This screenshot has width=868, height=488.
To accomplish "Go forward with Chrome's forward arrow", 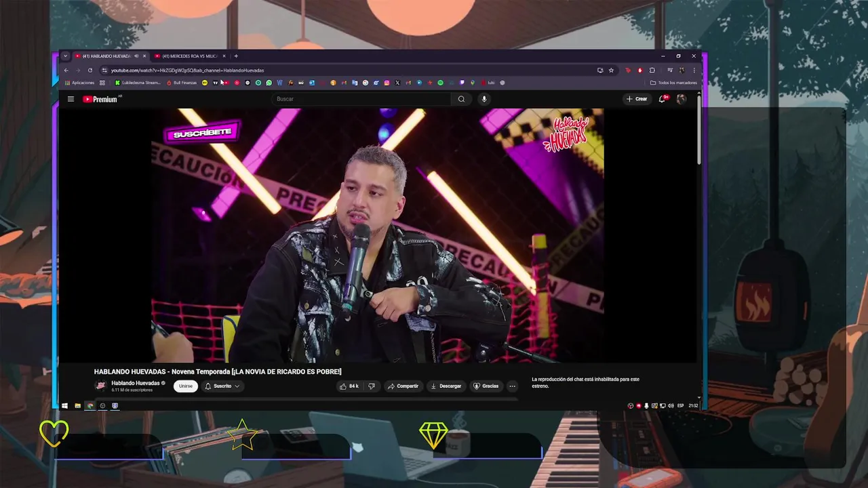I will (x=77, y=70).
